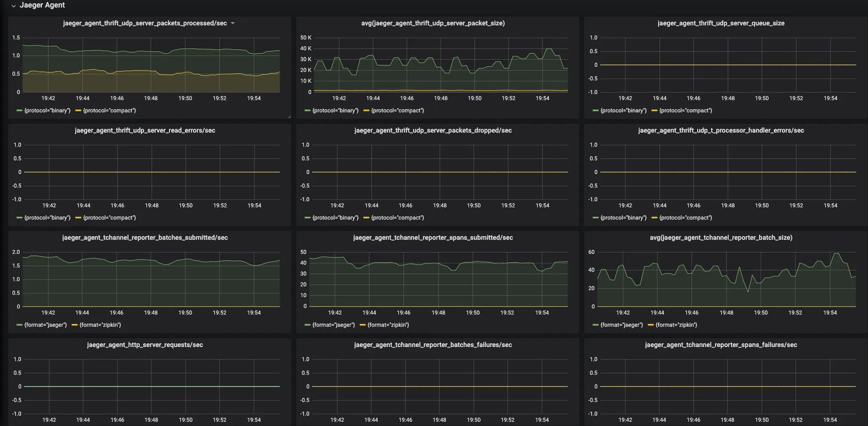Open jaeger_agent_thrift_udp_server_read_errors/sec panel title menu
Viewport: 868px width, 426px height.
145,130
